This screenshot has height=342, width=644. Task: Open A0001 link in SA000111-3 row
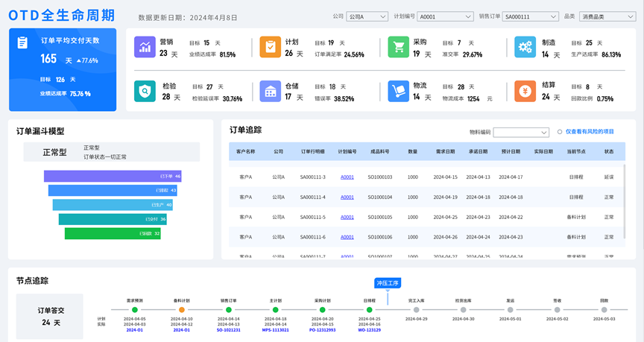[x=347, y=177]
